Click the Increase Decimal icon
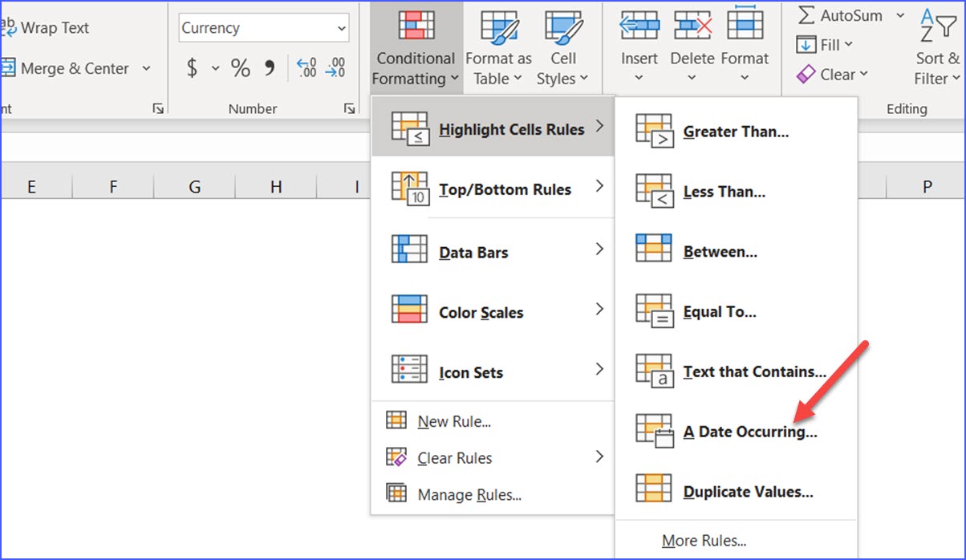 coord(306,68)
